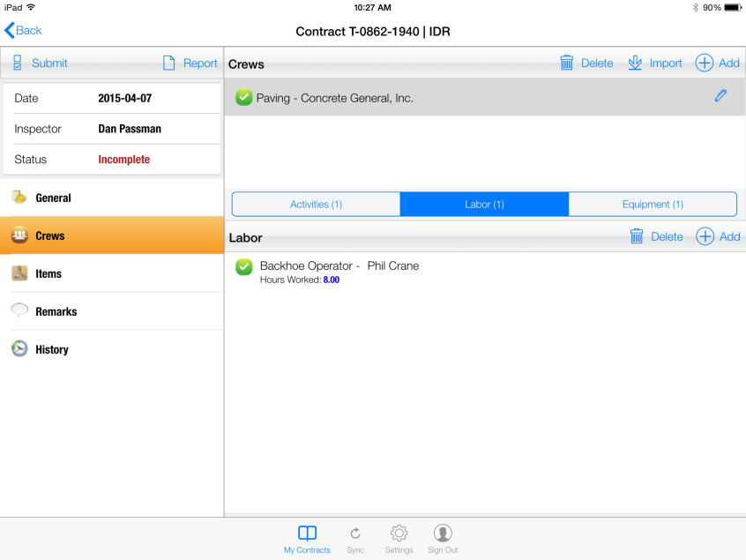Tap the Sync refresh icon
This screenshot has width=746, height=560.
(355, 534)
